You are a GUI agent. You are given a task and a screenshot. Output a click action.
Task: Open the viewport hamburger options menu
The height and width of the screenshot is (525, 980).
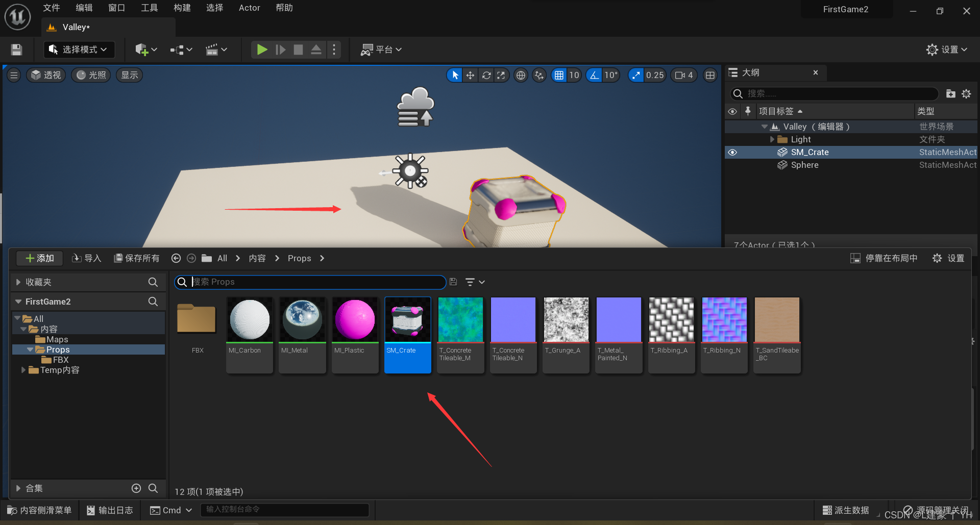click(x=14, y=76)
